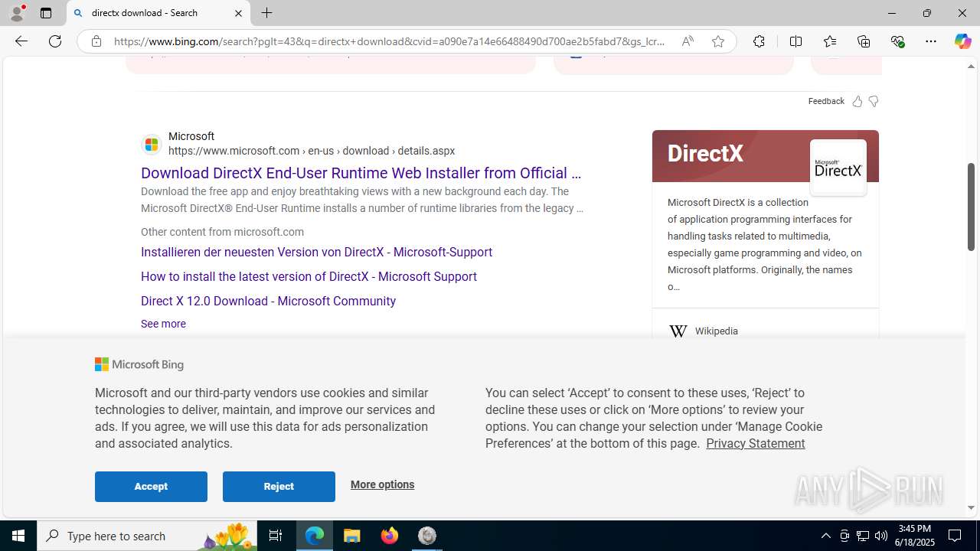Open Installieren der neuesten Version link
The width and height of the screenshot is (980, 551).
(316, 252)
